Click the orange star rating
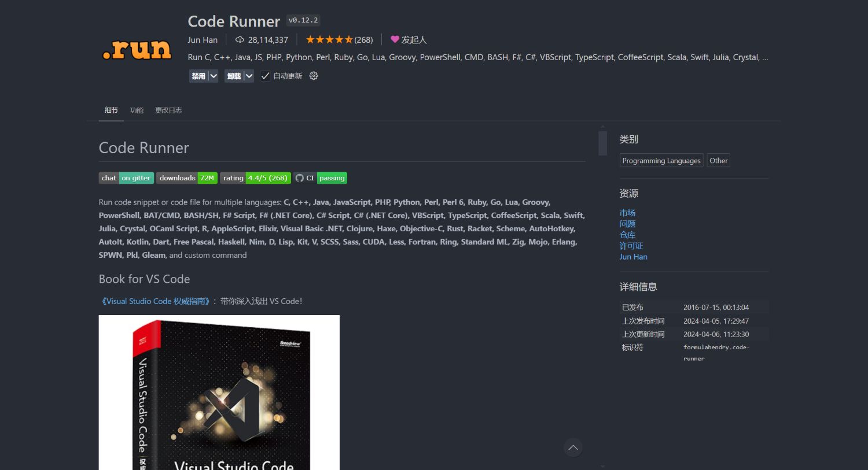Image resolution: width=868 pixels, height=470 pixels. click(329, 40)
